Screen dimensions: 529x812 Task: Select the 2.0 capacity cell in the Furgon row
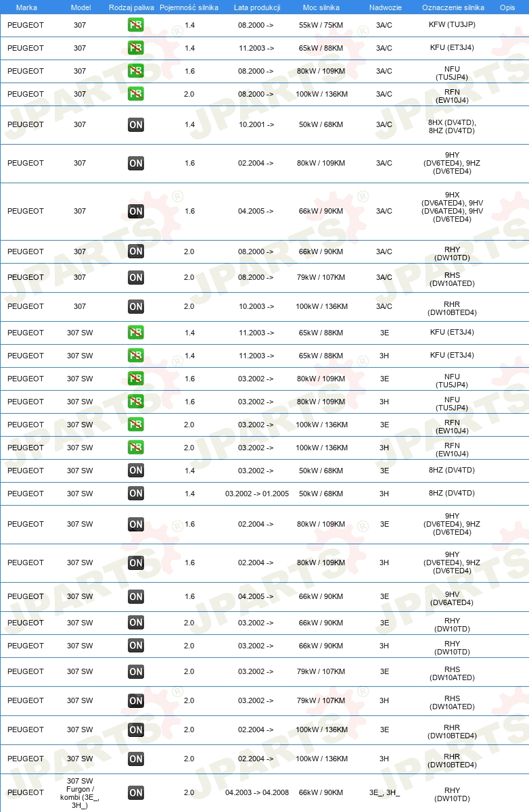pyautogui.click(x=189, y=792)
